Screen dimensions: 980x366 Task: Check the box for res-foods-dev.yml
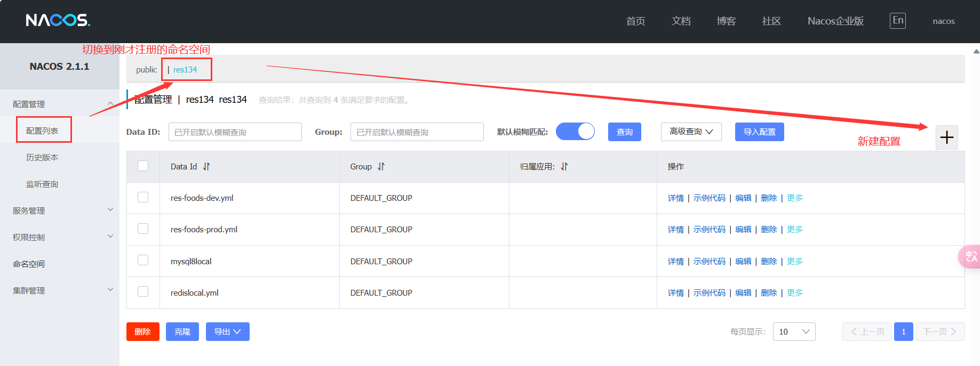tap(143, 198)
